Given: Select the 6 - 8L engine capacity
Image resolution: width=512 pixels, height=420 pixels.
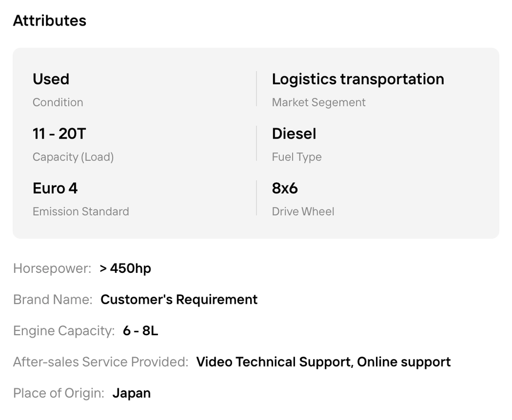Looking at the screenshot, I should (x=140, y=330).
